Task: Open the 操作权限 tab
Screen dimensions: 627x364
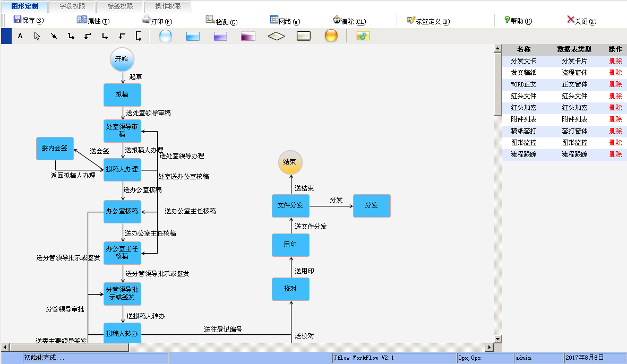Action: [x=167, y=7]
